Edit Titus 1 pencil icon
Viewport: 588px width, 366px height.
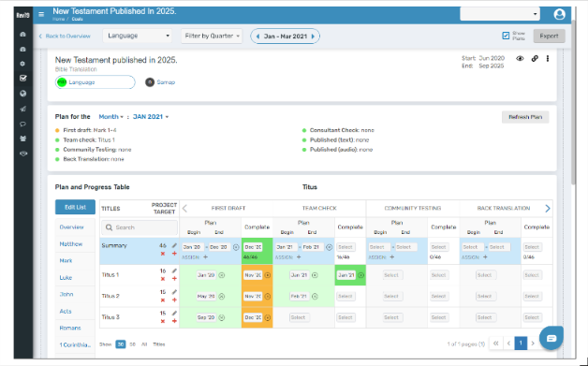point(174,271)
